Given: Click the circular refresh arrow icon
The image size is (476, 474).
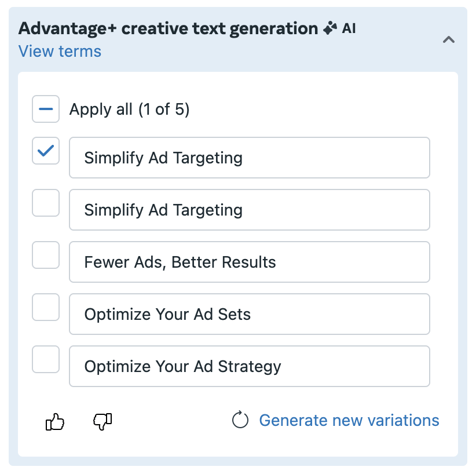Looking at the screenshot, I should [240, 420].
